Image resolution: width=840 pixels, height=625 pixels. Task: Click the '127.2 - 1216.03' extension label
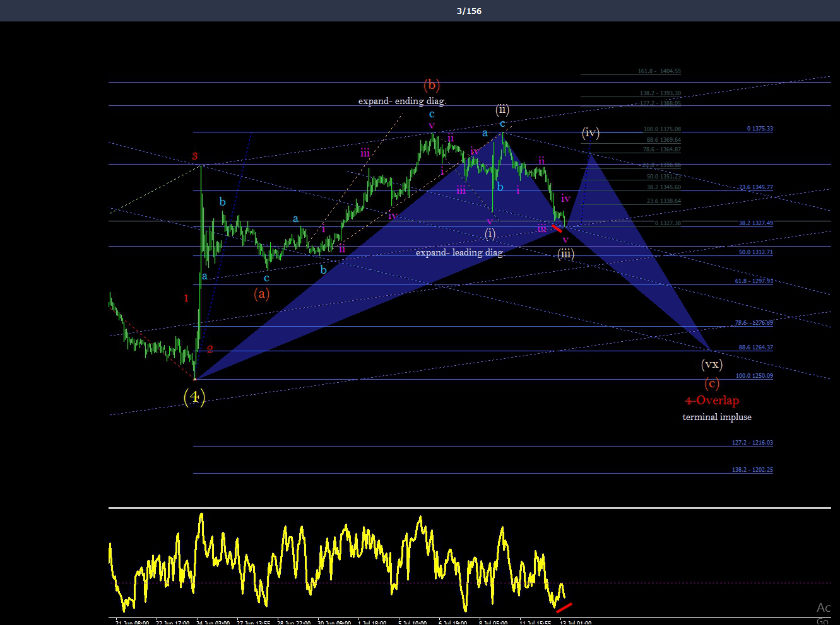[752, 443]
